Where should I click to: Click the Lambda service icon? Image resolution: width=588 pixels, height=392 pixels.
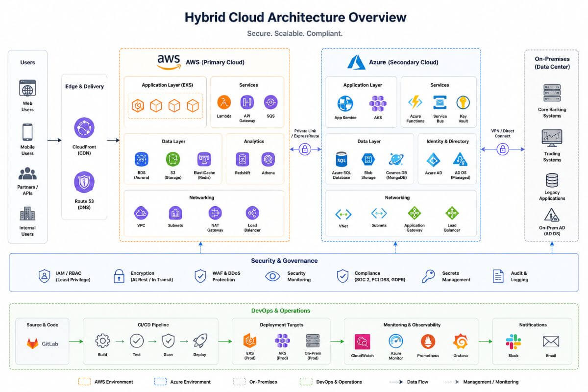pos(224,102)
